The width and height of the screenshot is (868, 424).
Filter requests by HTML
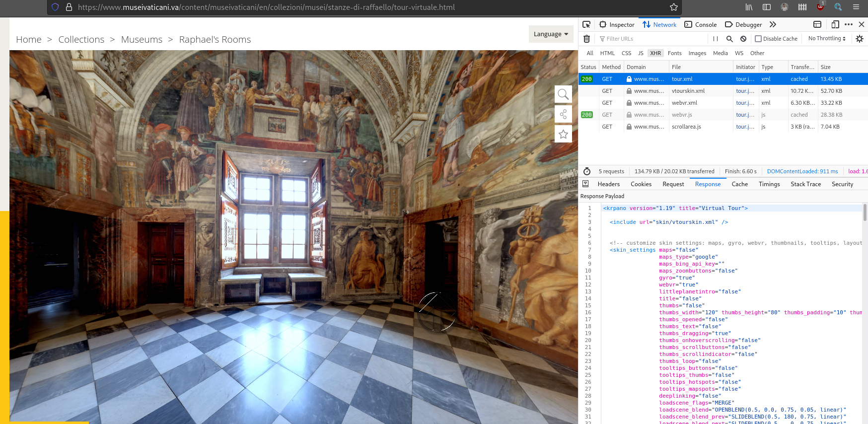(607, 53)
